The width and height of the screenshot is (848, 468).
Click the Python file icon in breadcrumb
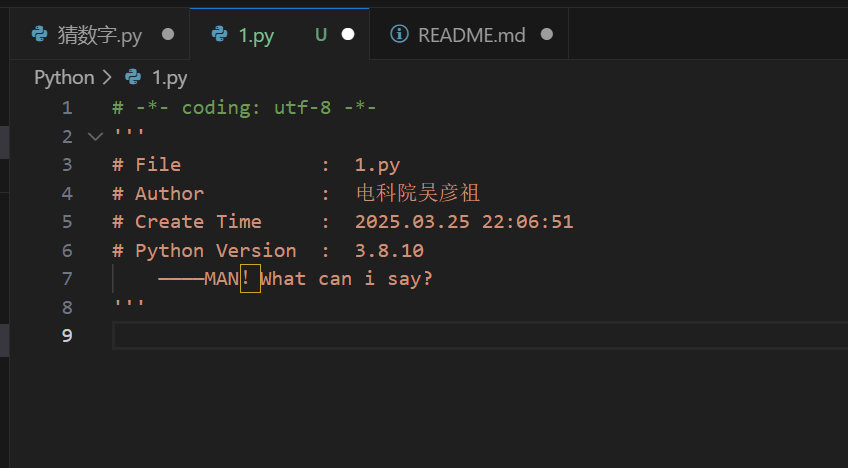coord(133,77)
